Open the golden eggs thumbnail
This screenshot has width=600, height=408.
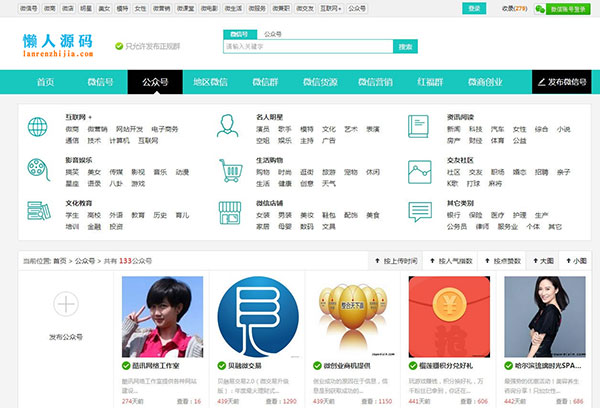[x=354, y=317]
